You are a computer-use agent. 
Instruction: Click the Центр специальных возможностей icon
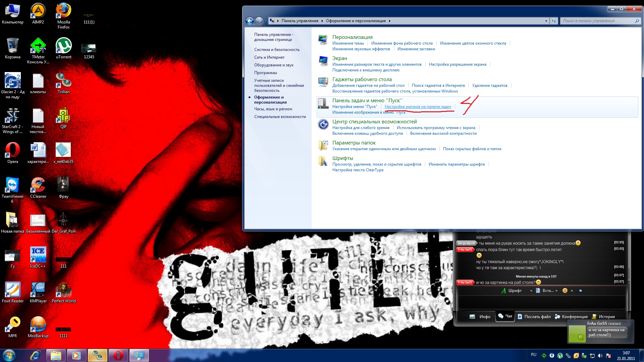323,124
